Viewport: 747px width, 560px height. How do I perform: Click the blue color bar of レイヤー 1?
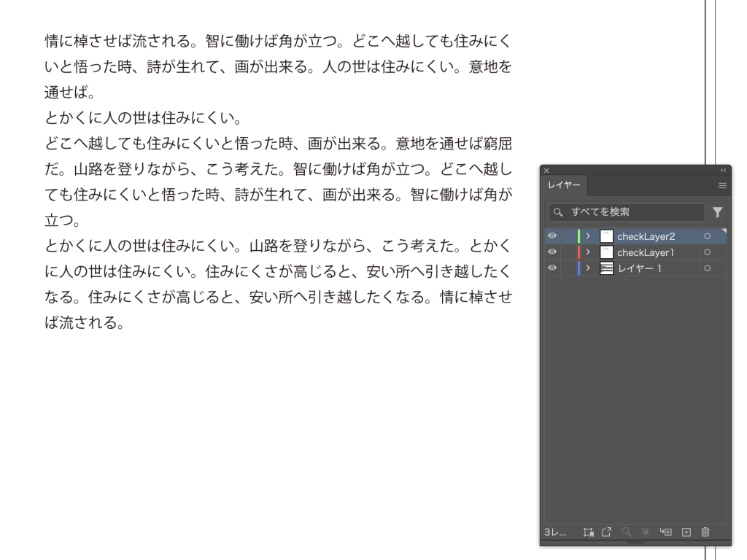[x=578, y=268]
